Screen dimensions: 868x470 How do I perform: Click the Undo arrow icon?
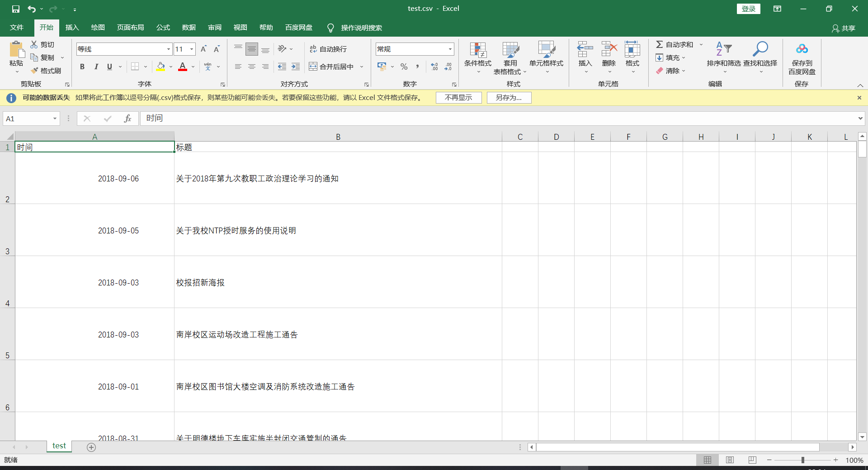point(32,9)
